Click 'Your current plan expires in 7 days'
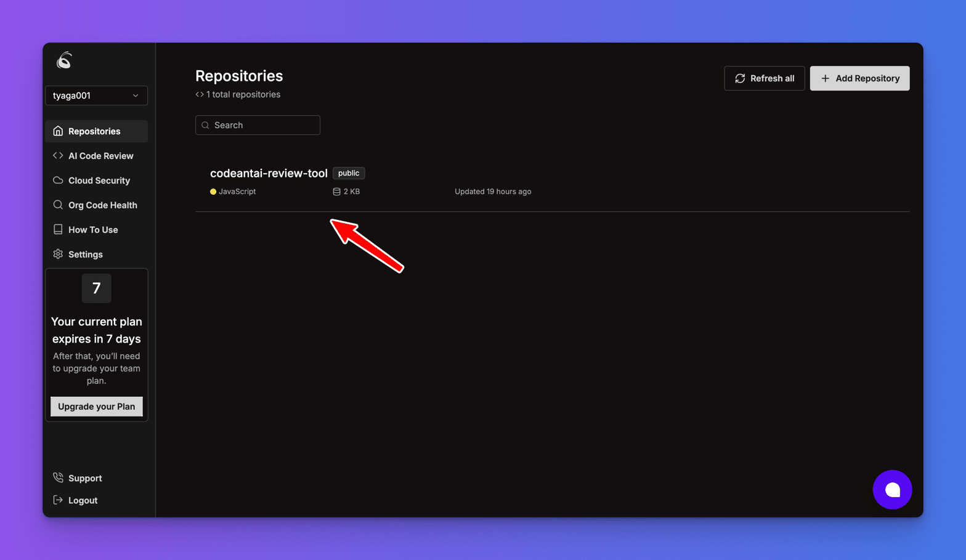The image size is (966, 560). pyautogui.click(x=97, y=330)
